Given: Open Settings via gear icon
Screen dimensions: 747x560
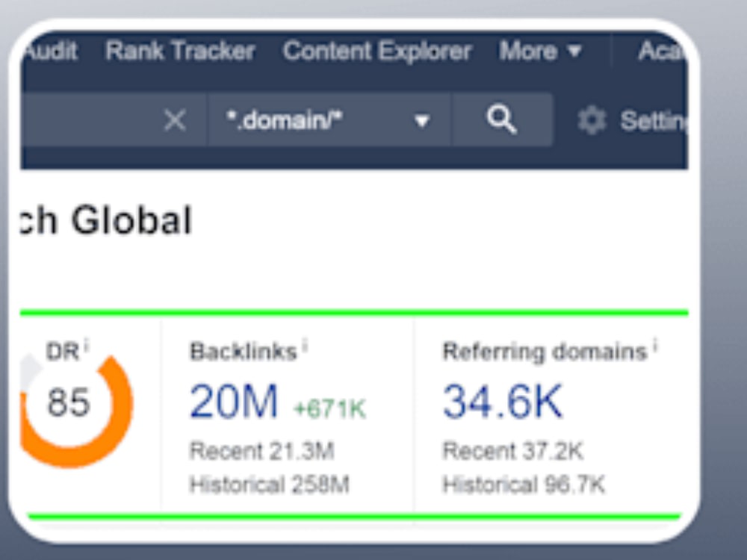Looking at the screenshot, I should (x=592, y=120).
